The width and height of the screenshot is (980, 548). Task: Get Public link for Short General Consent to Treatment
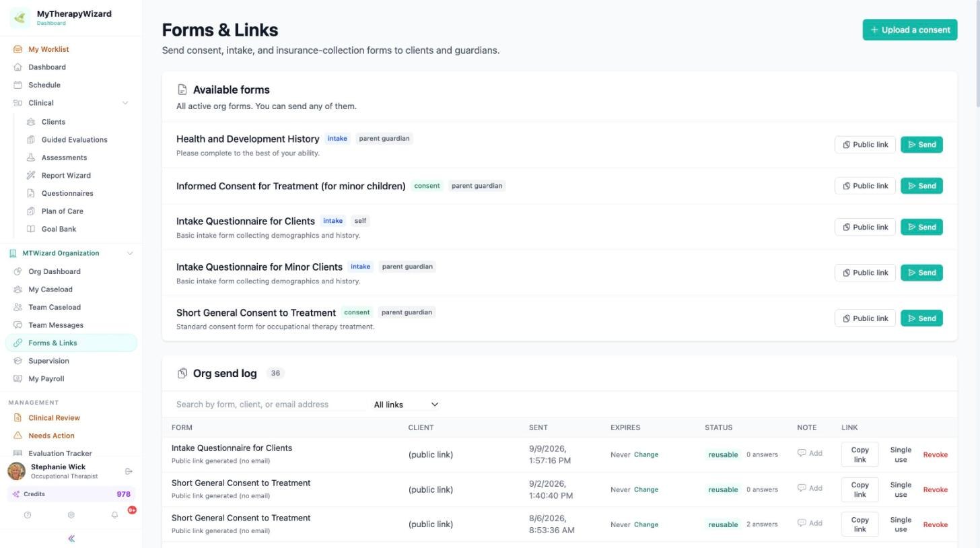click(x=865, y=318)
